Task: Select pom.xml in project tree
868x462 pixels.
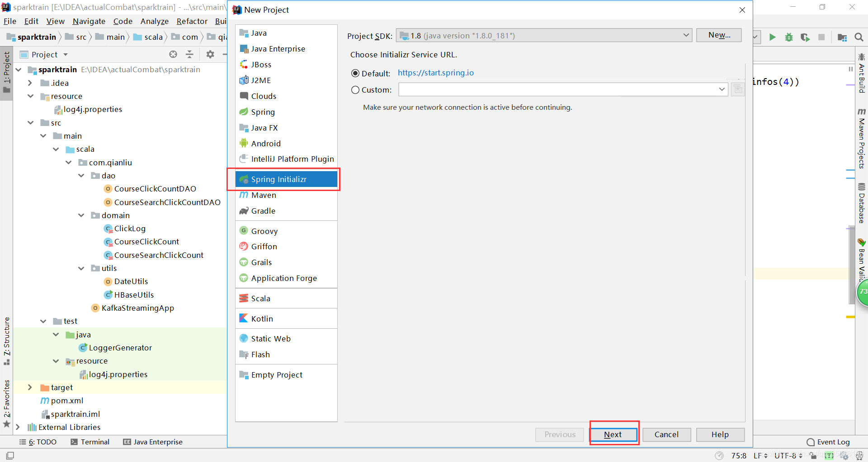Action: tap(67, 401)
